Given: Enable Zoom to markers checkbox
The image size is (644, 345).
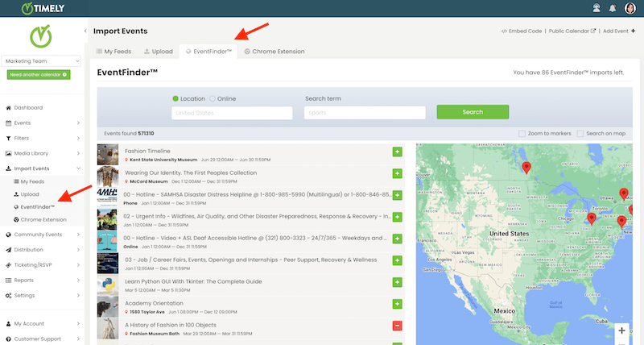Looking at the screenshot, I should click(522, 134).
